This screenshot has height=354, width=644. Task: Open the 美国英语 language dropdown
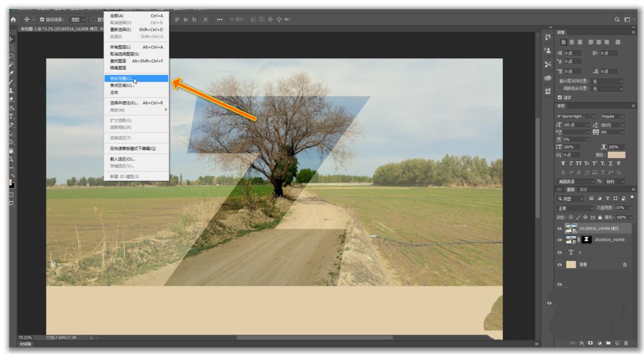click(x=576, y=181)
